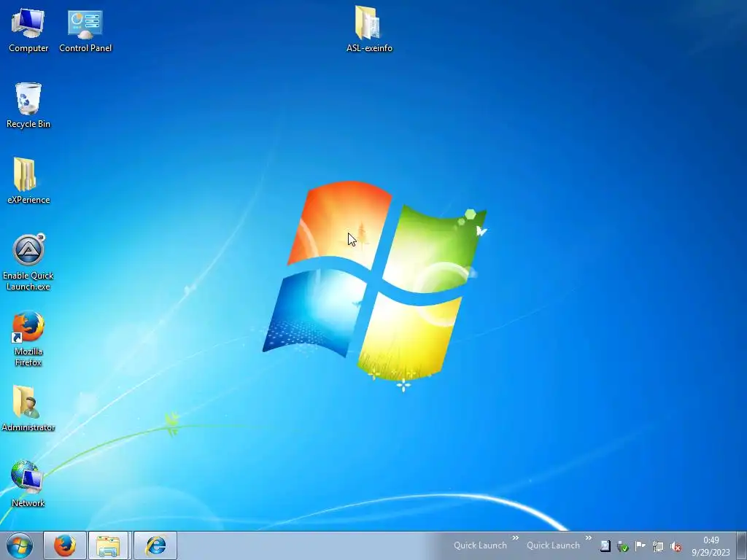Select the Recycle Bin icon
Screen dimensions: 747x560
click(28, 105)
